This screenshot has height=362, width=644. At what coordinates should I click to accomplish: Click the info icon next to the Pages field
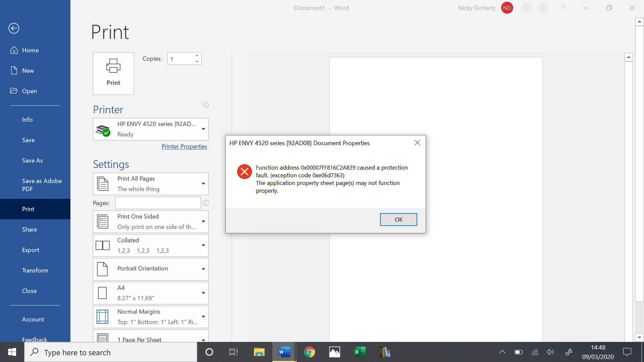coord(206,203)
